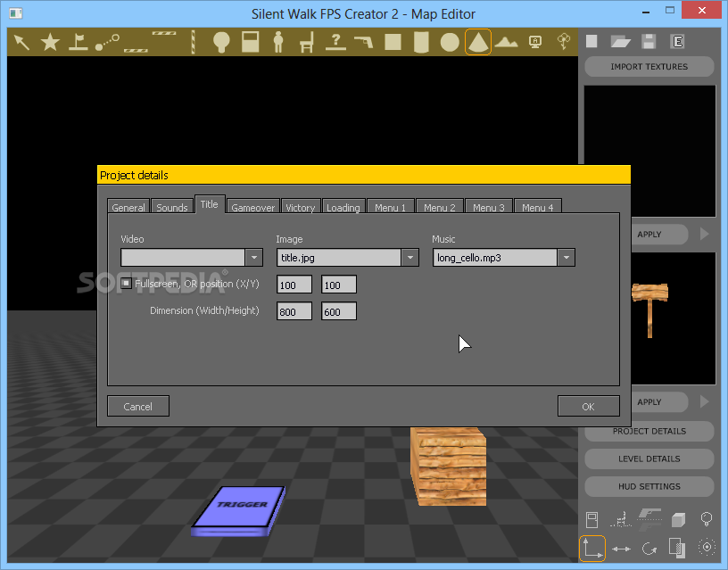Select the character figure tool
Screen dimensions: 728x570
pos(278,42)
